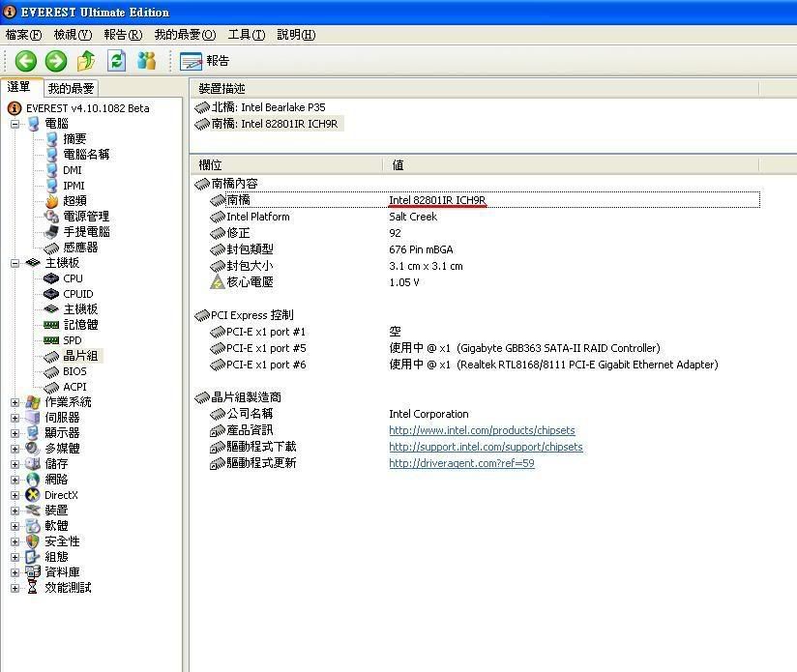Image resolution: width=797 pixels, height=672 pixels.
Task: Open the 我的最愛(O) menu
Action: coord(185,35)
